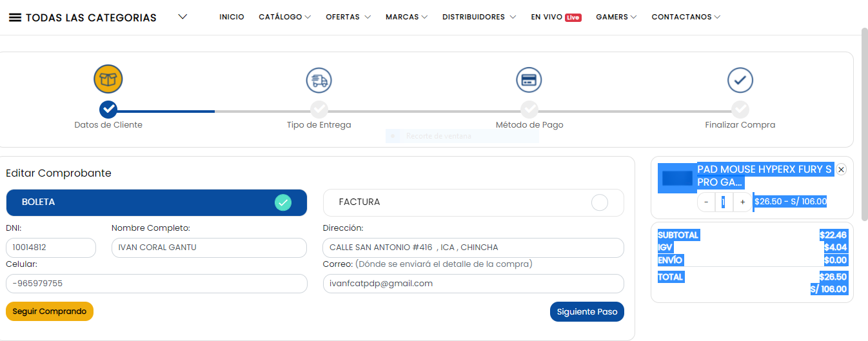The image size is (868, 341).
Task: Open the En Vivo live section
Action: tap(556, 17)
